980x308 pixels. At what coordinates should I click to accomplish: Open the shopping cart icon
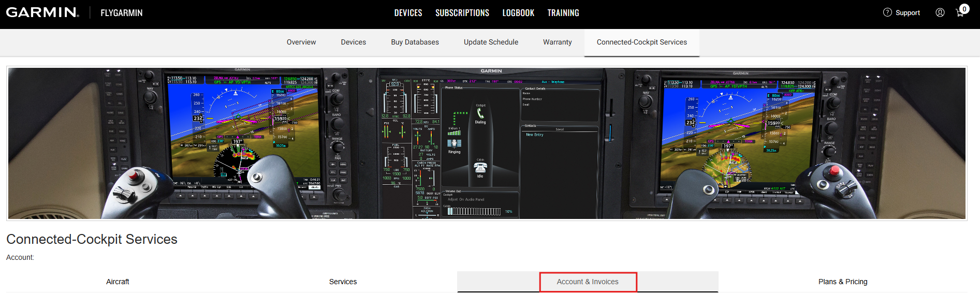(x=961, y=12)
